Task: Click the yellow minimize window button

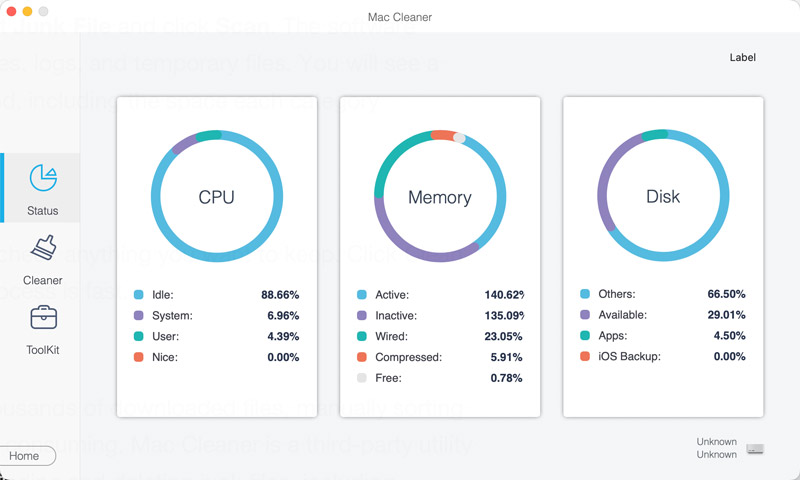Action: 28,11
